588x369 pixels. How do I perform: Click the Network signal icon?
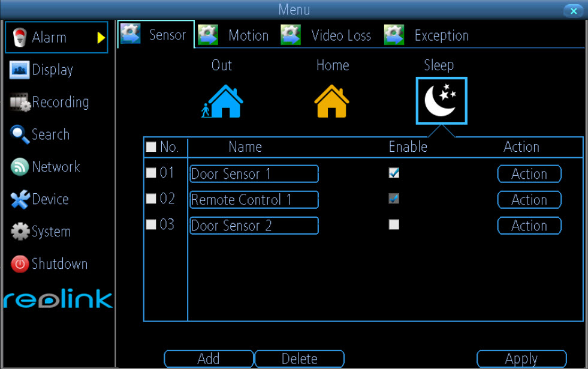20,167
